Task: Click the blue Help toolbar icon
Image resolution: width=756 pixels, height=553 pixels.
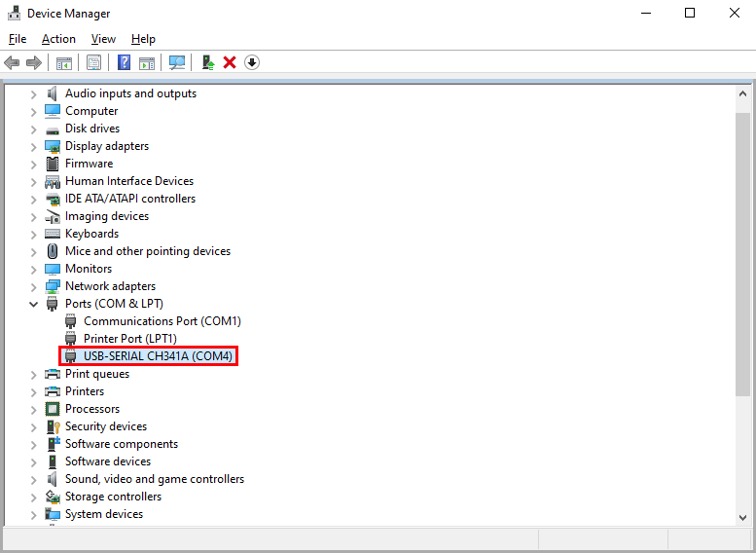Action: [x=124, y=62]
